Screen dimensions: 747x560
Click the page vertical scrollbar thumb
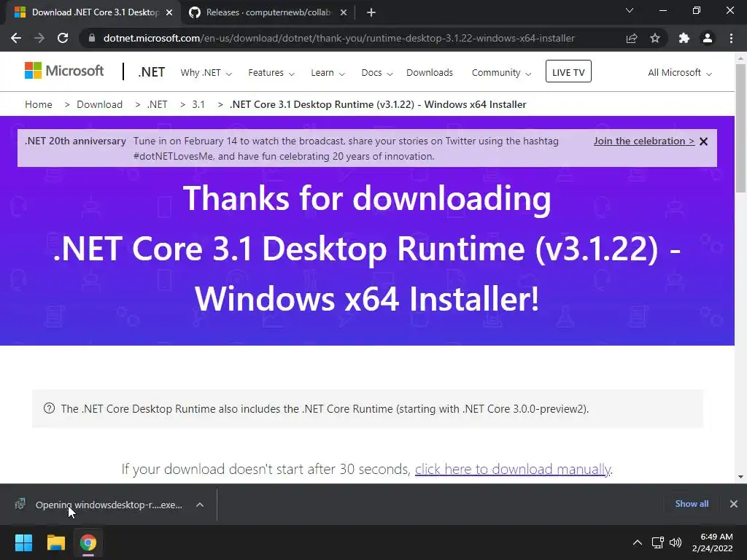(x=740, y=128)
